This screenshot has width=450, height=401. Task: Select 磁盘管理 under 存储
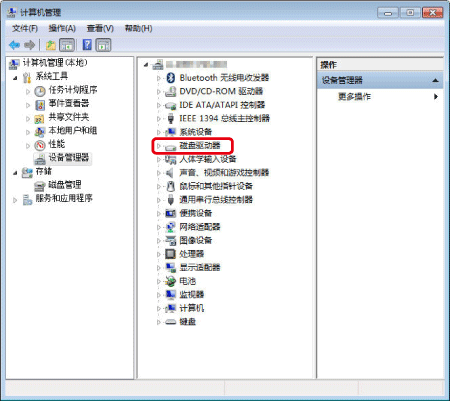[65, 185]
